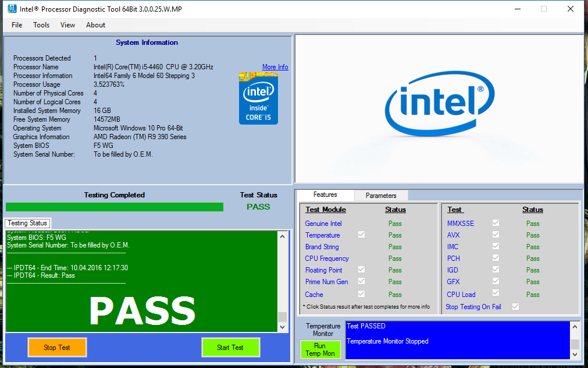Click the Run Temp Mon button
Image resolution: width=588 pixels, height=368 pixels.
(320, 349)
